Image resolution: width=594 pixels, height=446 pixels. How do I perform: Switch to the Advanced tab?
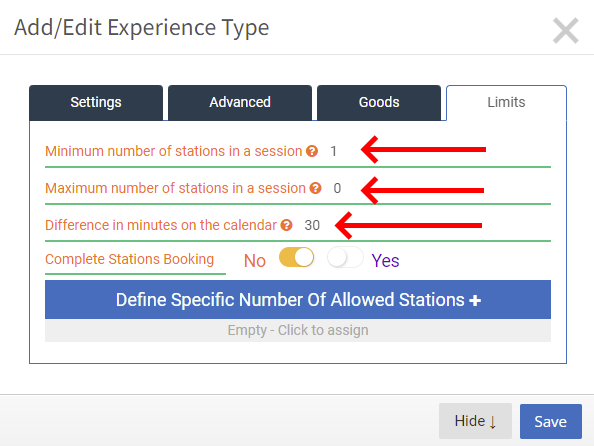pyautogui.click(x=240, y=103)
